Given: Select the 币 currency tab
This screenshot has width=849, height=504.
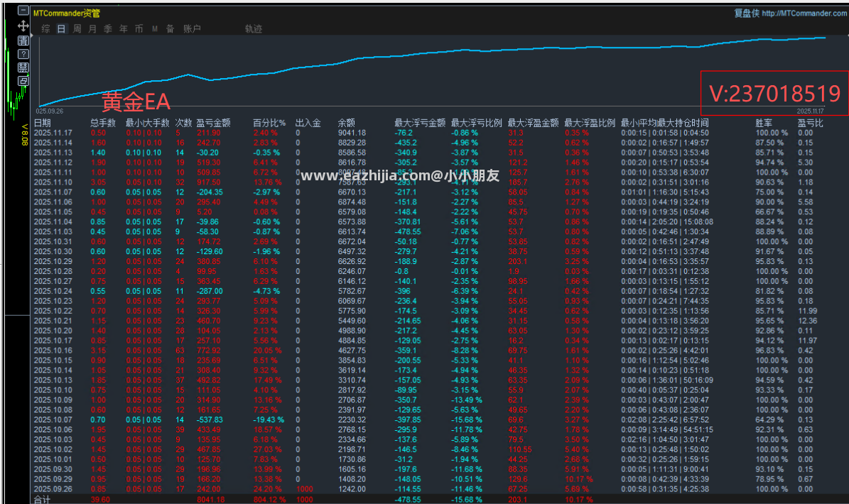Looking at the screenshot, I should pos(139,28).
